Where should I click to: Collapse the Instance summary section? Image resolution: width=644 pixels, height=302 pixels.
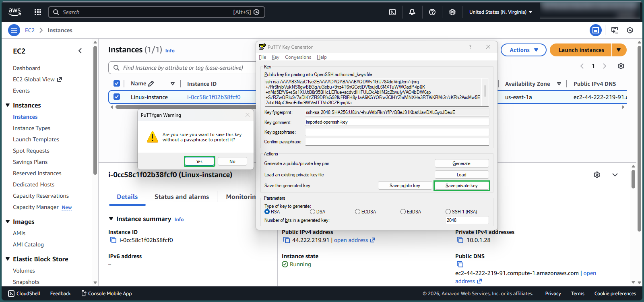tap(111, 219)
